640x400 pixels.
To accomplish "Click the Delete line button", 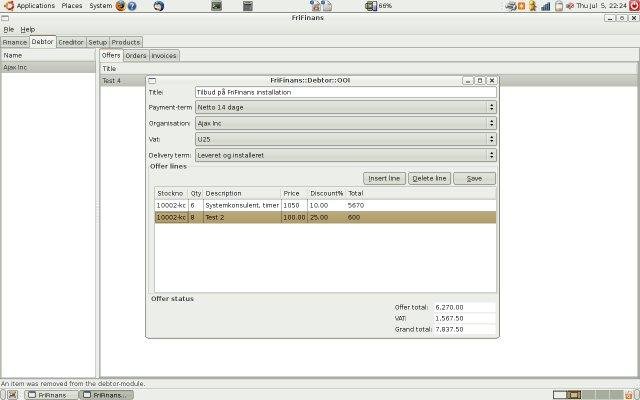I will [x=429, y=178].
